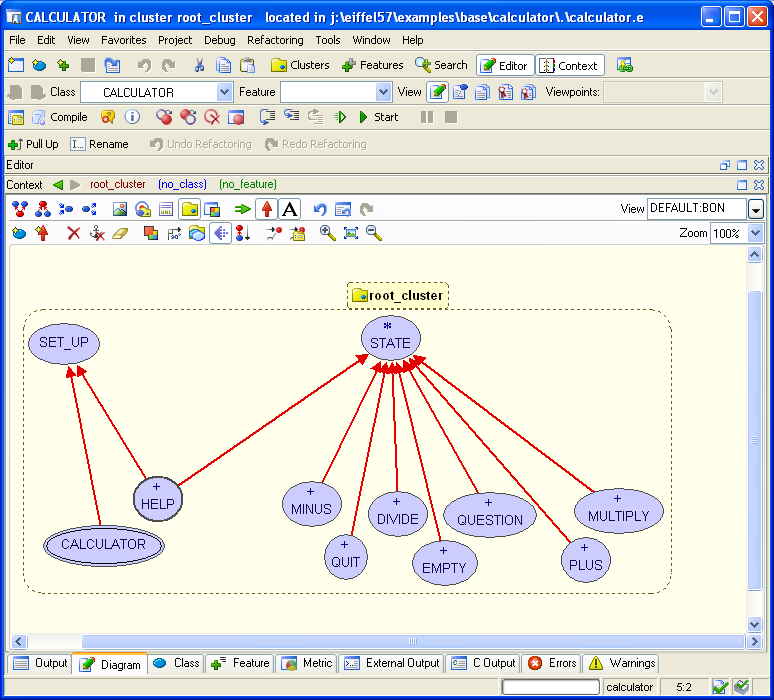Click the zoom in magnifier icon

point(327,233)
